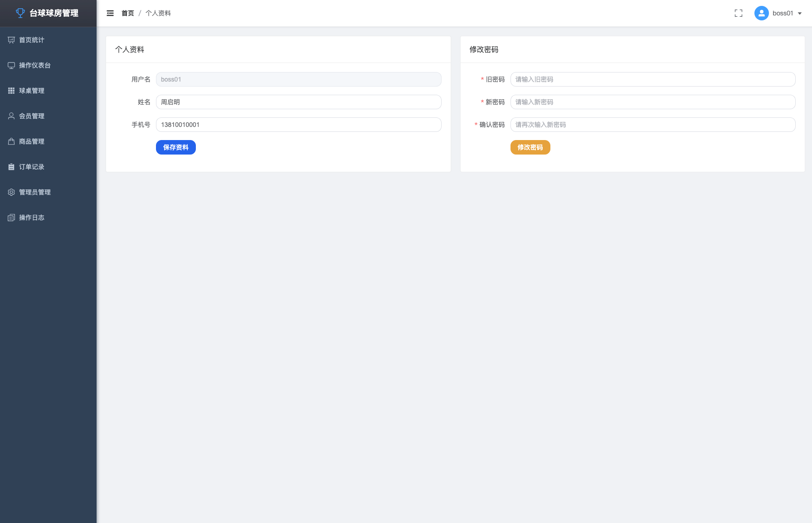Click the 修改密码 orange button

pyautogui.click(x=530, y=147)
